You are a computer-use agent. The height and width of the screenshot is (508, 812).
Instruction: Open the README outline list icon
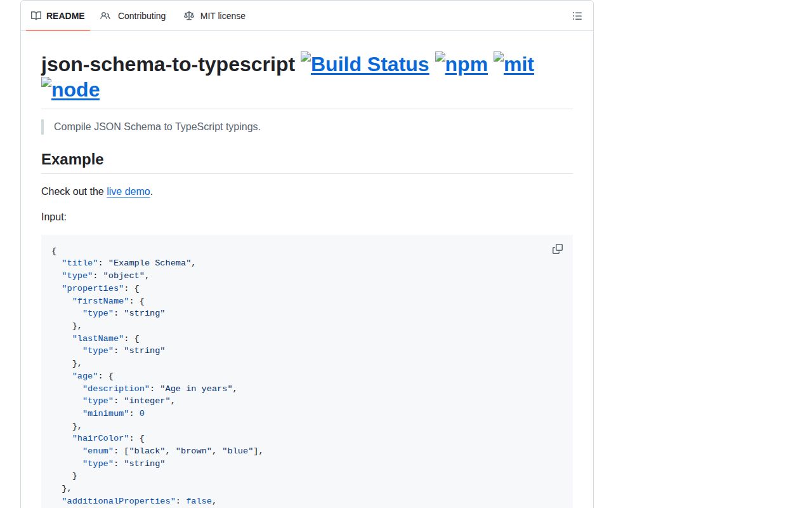[577, 16]
